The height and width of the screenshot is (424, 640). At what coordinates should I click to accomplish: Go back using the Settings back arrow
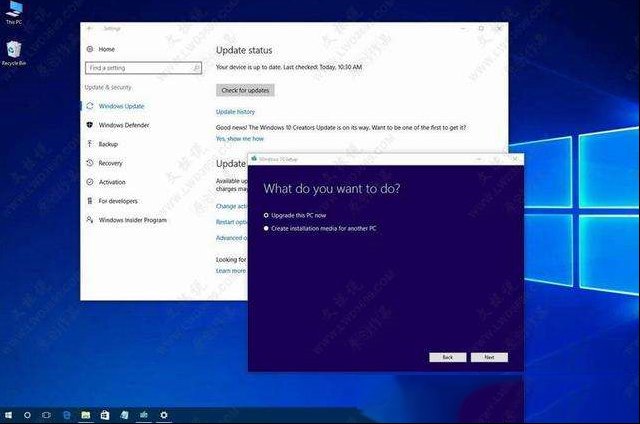point(90,28)
